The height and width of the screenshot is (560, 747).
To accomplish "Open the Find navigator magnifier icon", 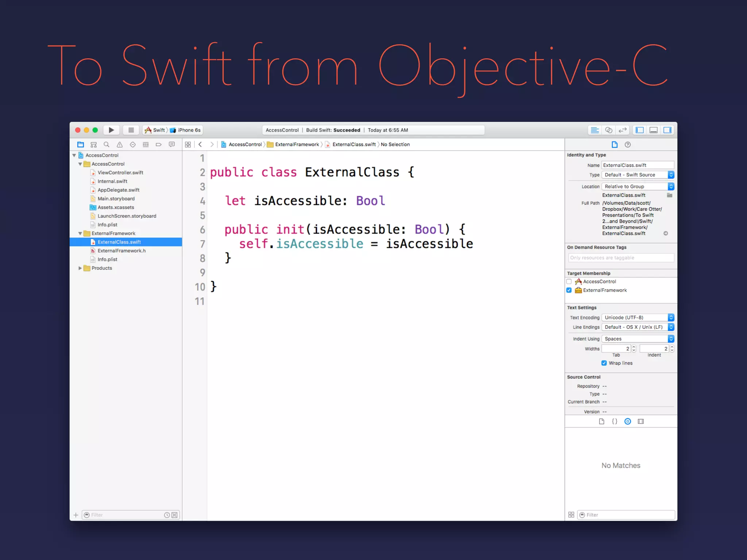I will [x=107, y=145].
